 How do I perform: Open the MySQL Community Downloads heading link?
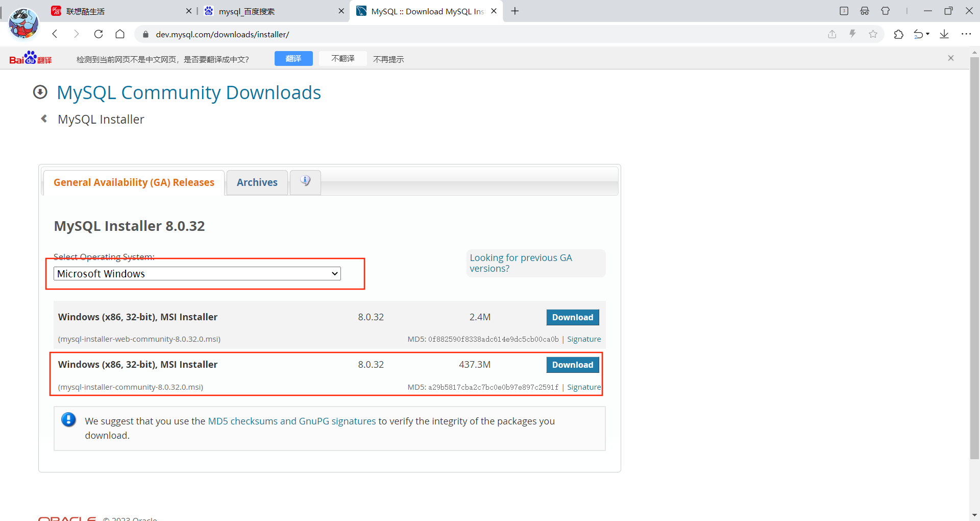click(189, 92)
